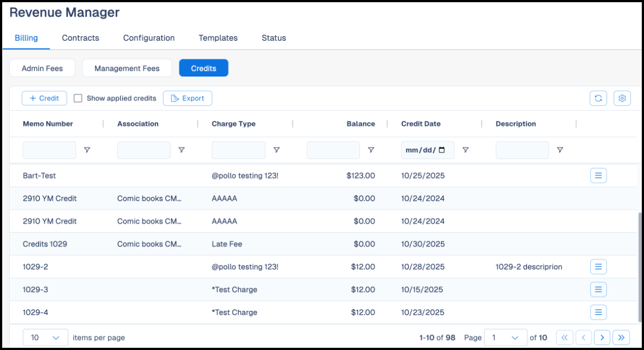Click the Association column filter funnel
Screen dimensions: 644x350
(182, 150)
